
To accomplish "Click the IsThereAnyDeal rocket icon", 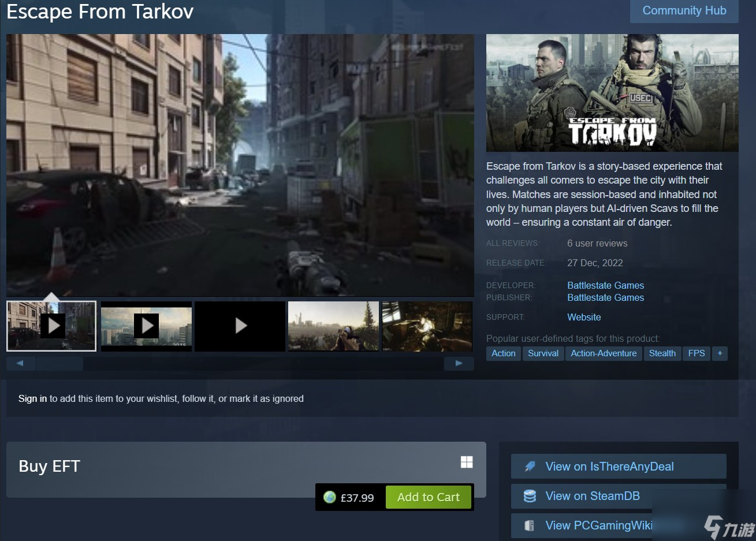I will coord(530,467).
